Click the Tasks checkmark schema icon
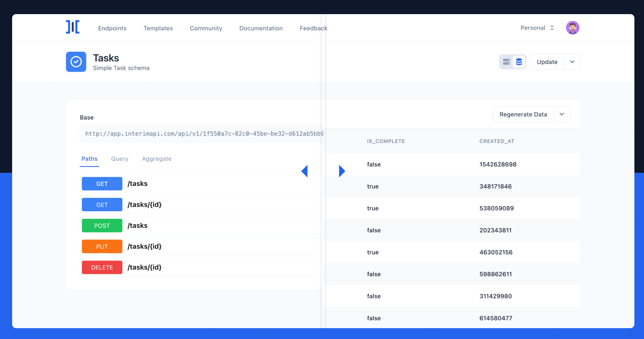Screen dimensions: 644x339 [x=76, y=62]
